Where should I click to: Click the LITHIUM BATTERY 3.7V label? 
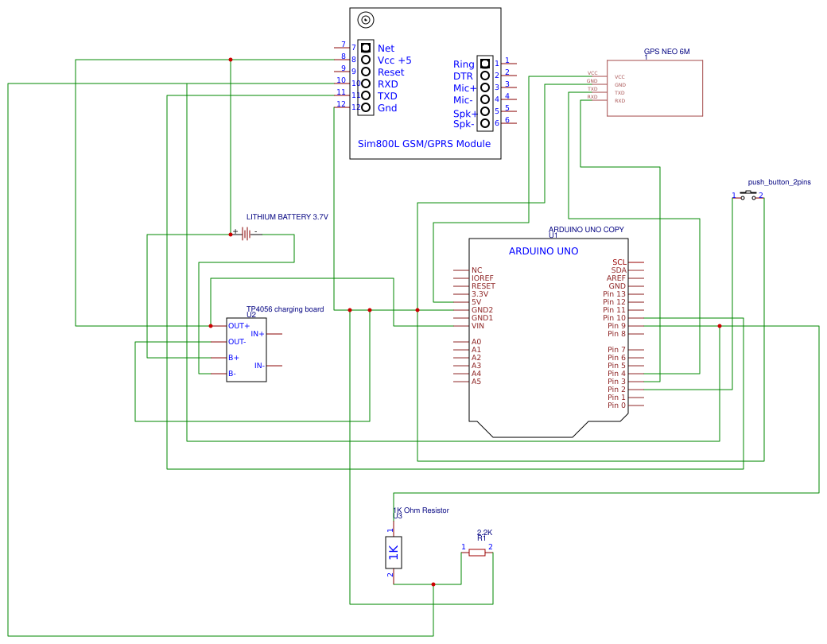(287, 217)
